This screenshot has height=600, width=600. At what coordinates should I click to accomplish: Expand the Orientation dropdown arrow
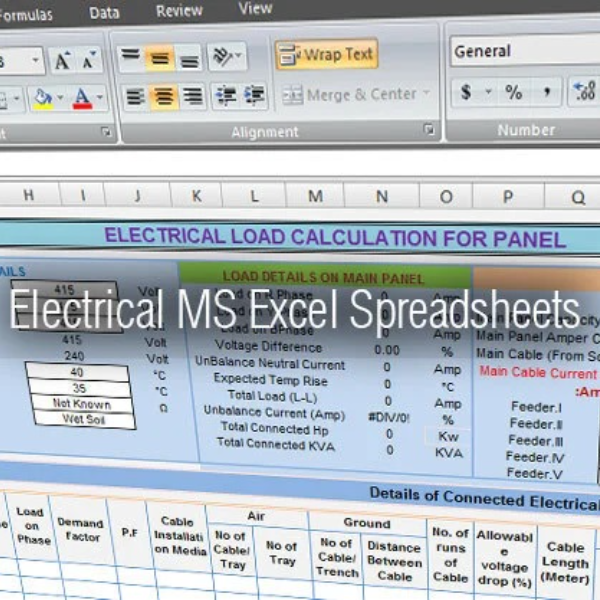coord(238,56)
